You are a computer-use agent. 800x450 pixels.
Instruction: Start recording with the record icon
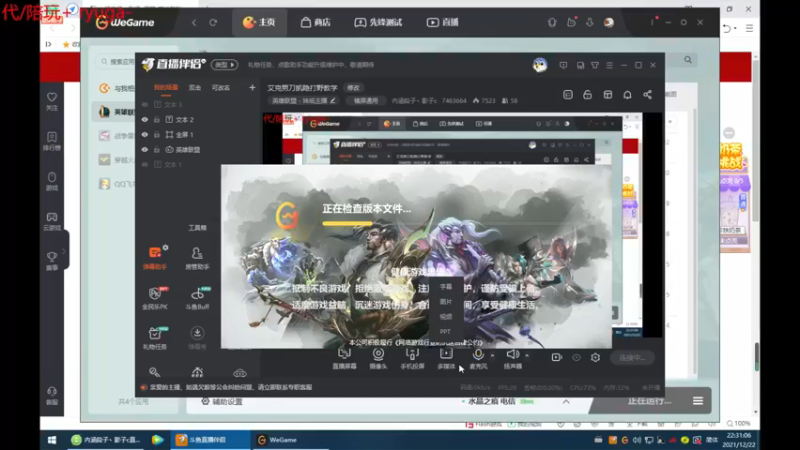click(x=557, y=358)
